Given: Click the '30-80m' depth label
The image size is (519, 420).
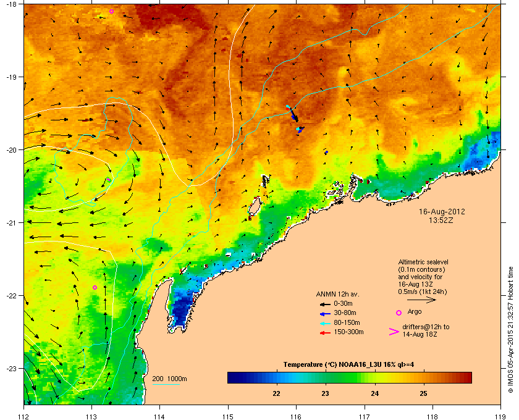Looking at the screenshot, I should 345,313.
